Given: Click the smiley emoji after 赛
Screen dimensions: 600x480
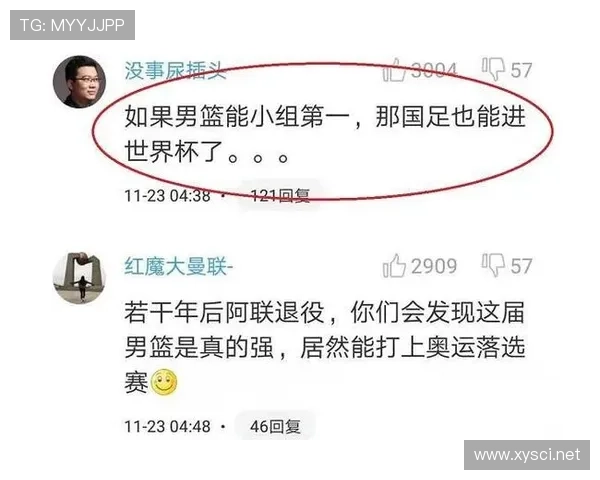Looking at the screenshot, I should click(x=165, y=382).
